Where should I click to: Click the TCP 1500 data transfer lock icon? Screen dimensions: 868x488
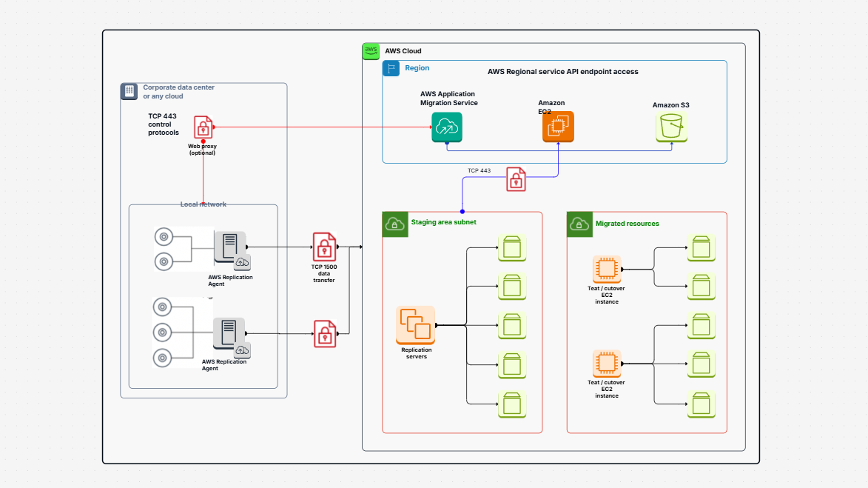(x=324, y=247)
